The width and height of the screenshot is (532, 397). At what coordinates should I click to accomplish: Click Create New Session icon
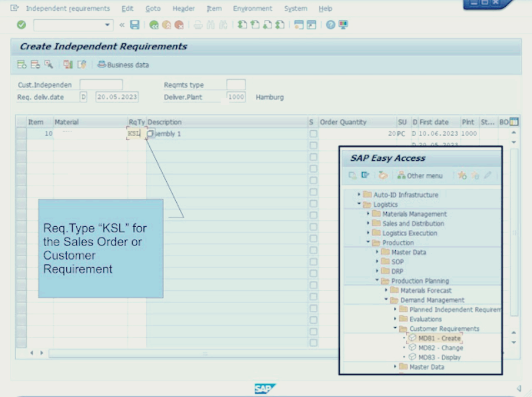299,25
